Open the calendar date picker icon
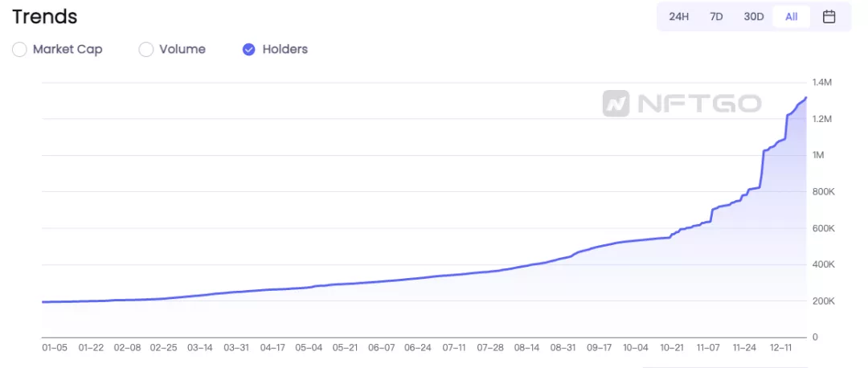 [x=829, y=17]
